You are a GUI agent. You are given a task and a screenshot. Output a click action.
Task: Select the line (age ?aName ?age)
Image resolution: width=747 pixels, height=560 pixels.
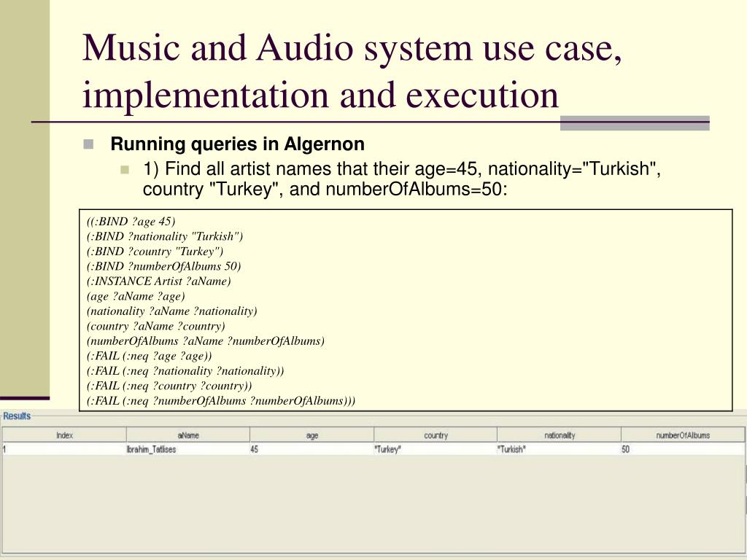tap(136, 296)
